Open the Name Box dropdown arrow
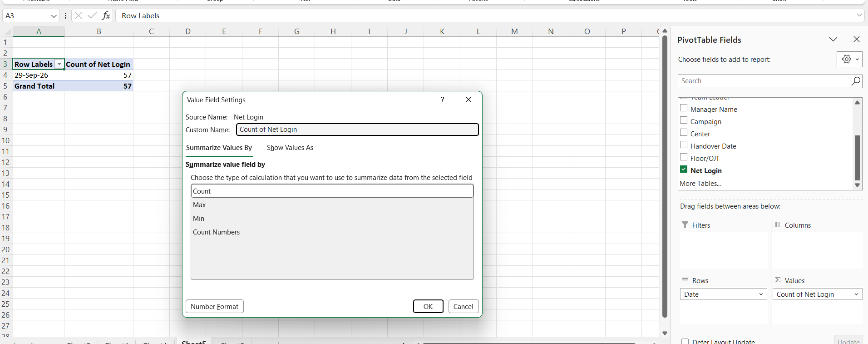Screen dimensions: 868x344 [54, 16]
